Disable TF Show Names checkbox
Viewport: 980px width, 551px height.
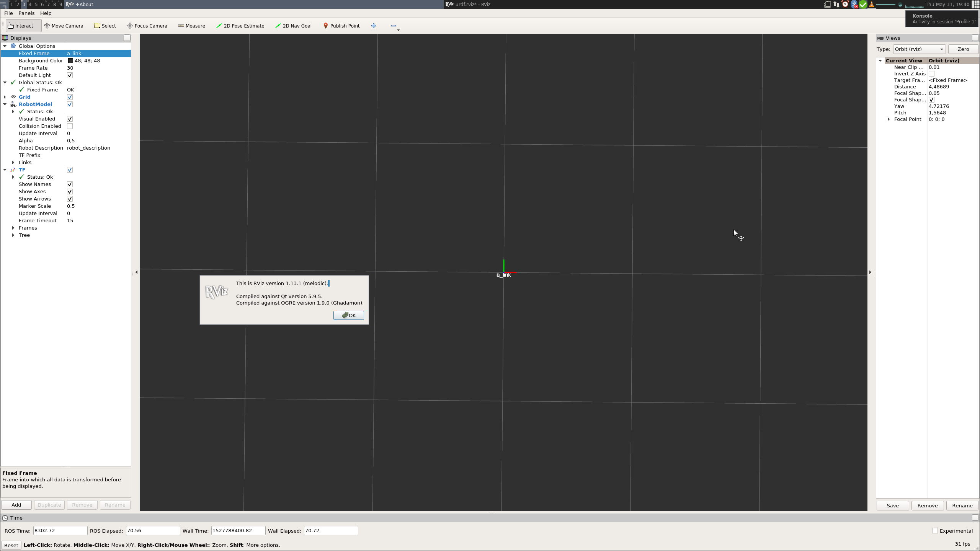click(x=70, y=184)
